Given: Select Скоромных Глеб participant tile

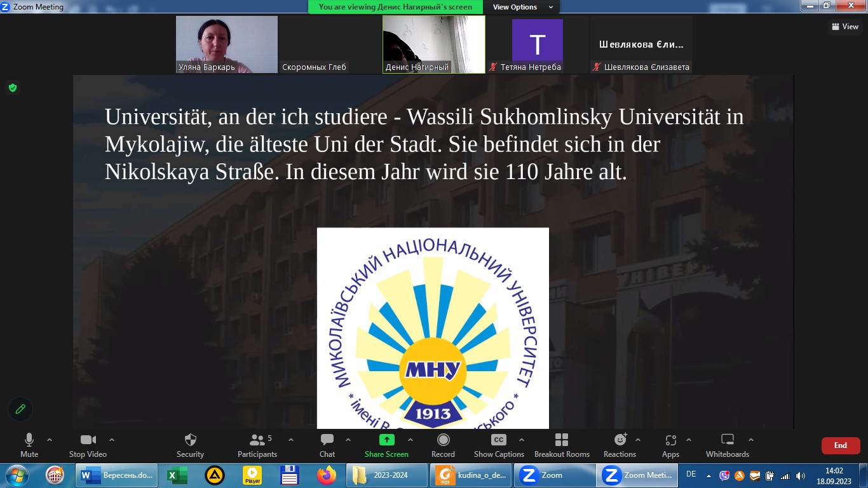Looking at the screenshot, I should [x=330, y=44].
